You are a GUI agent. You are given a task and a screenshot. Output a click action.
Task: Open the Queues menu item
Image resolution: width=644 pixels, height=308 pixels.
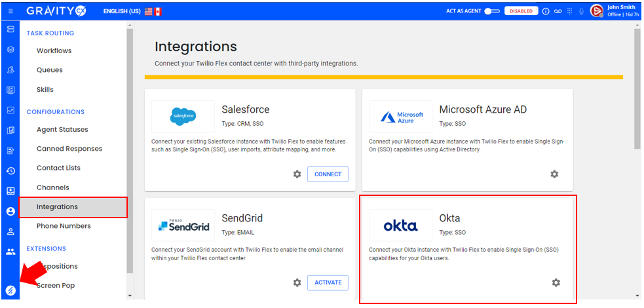(x=50, y=70)
